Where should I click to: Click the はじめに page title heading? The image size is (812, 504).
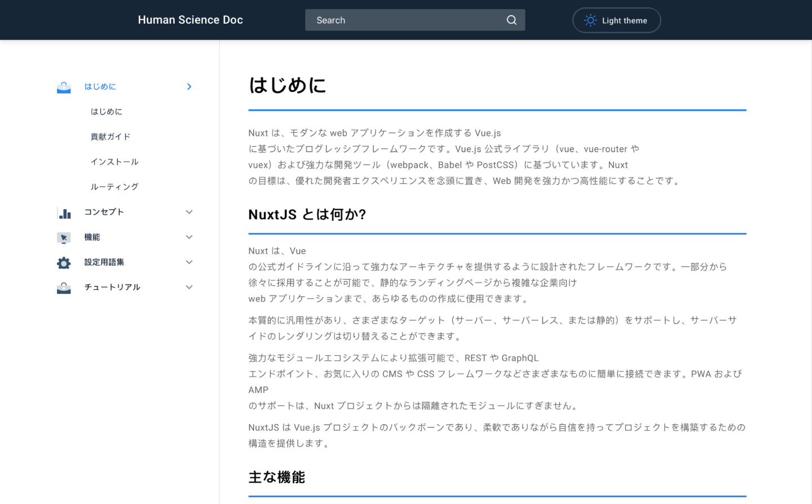(x=288, y=86)
